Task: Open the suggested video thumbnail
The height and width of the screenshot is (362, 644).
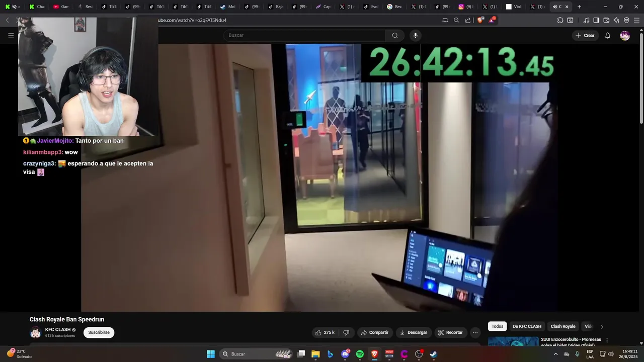Action: coord(513,341)
